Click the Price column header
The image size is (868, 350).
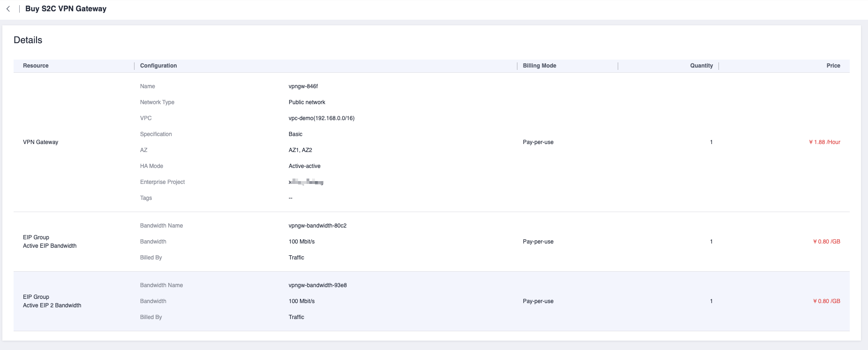(833, 66)
